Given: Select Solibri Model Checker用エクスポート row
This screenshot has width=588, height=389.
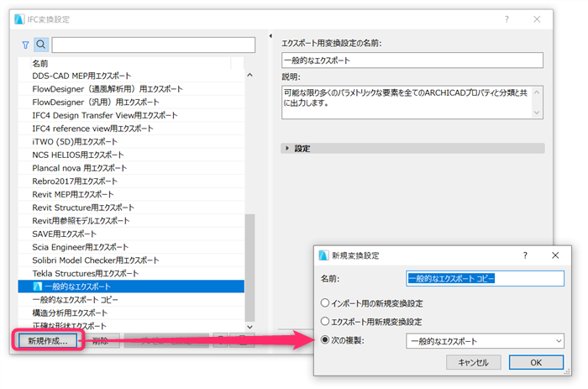Looking at the screenshot, I should pos(131,260).
